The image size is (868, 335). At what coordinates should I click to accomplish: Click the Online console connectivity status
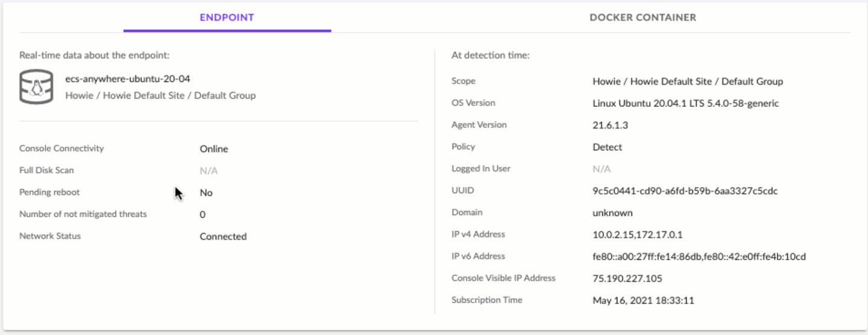pyautogui.click(x=214, y=149)
